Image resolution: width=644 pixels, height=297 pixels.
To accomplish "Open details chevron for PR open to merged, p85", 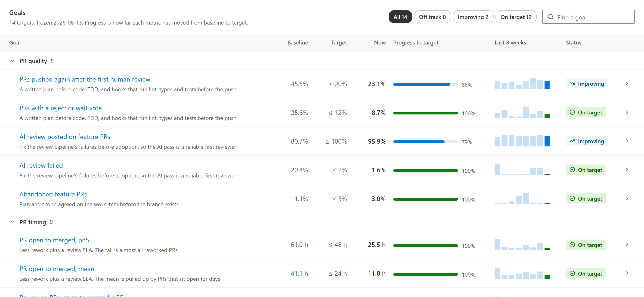I will point(627,244).
